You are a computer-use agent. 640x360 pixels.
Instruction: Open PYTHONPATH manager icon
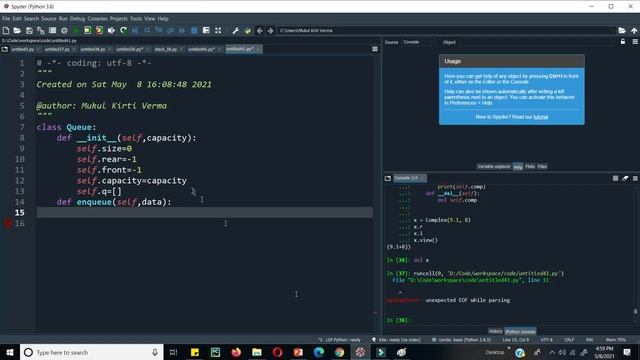[248, 30]
